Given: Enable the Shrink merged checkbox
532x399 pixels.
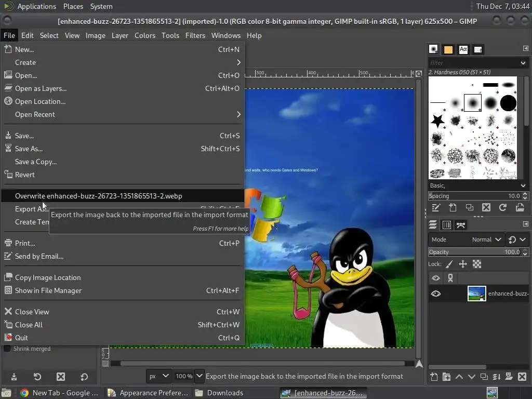Looking at the screenshot, I should pyautogui.click(x=6, y=349).
